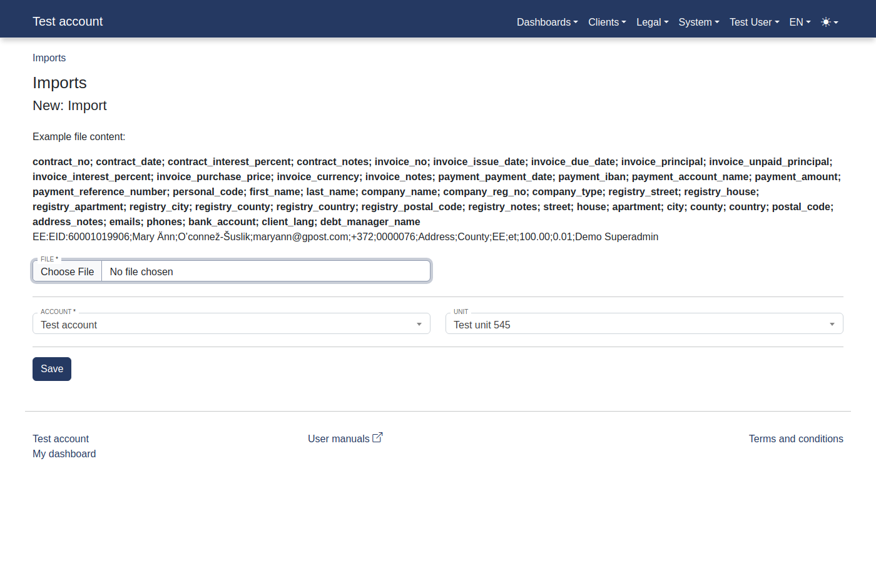Open Terms and conditions
Image resolution: width=876 pixels, height=588 pixels.
coord(796,438)
